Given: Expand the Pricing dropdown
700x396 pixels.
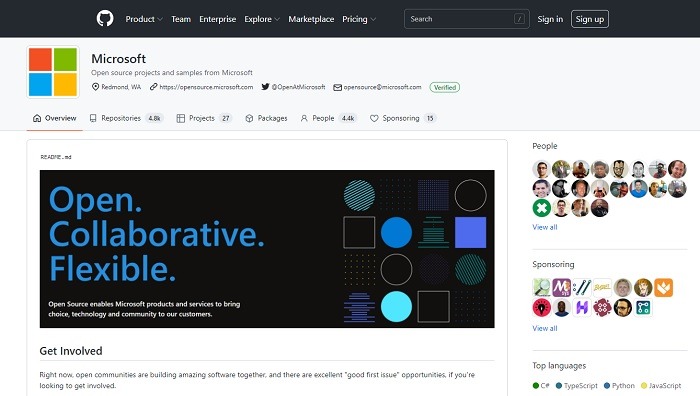Looking at the screenshot, I should pos(359,19).
